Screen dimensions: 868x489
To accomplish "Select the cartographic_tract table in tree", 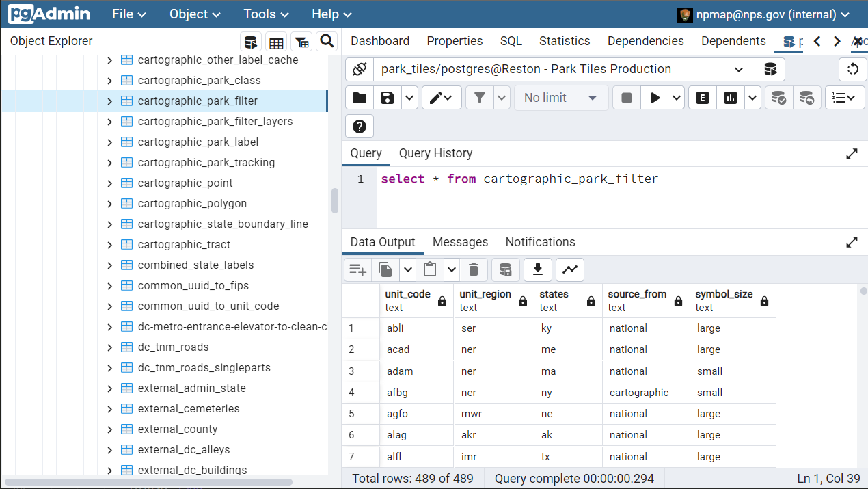I will click(x=184, y=245).
